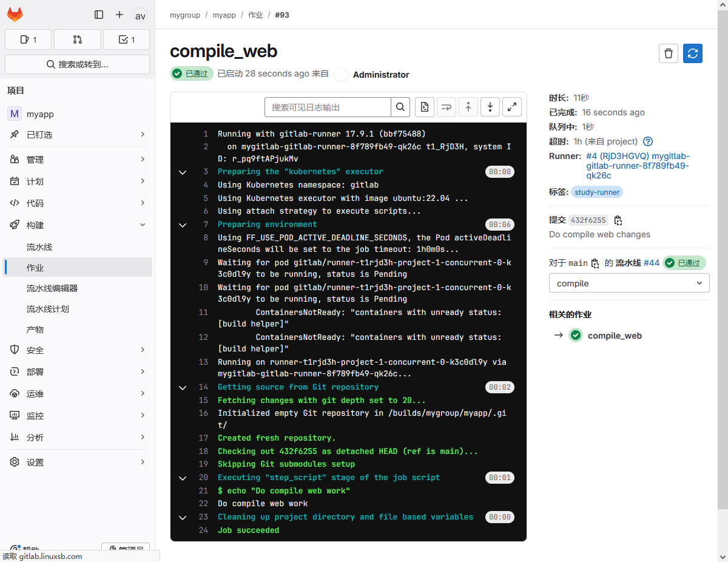The height and width of the screenshot is (562, 728).
Task: Toggle line wrap in job log
Action: point(447,107)
